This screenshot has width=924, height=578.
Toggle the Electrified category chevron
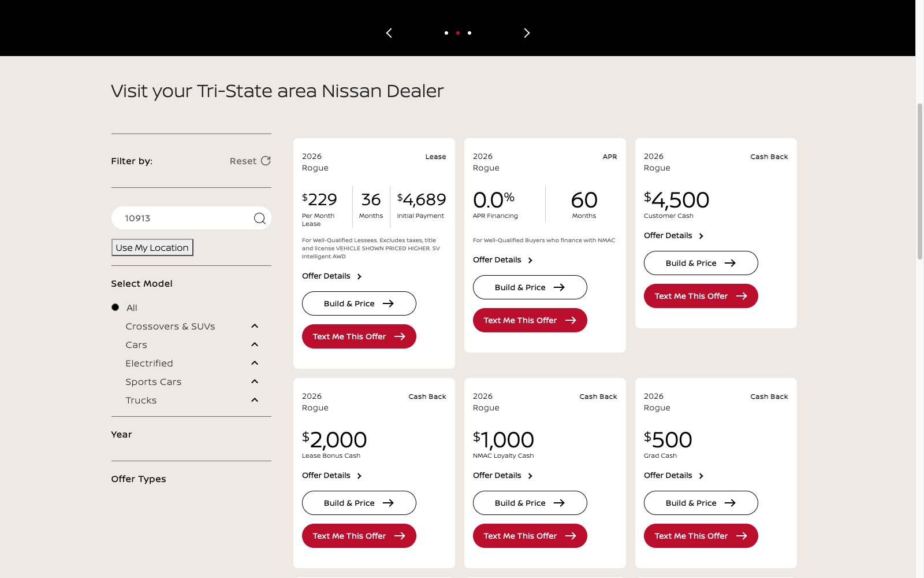255,363
